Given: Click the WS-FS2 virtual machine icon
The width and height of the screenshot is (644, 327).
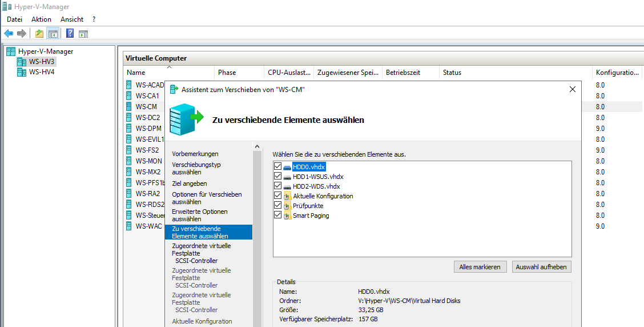Looking at the screenshot, I should click(129, 150).
